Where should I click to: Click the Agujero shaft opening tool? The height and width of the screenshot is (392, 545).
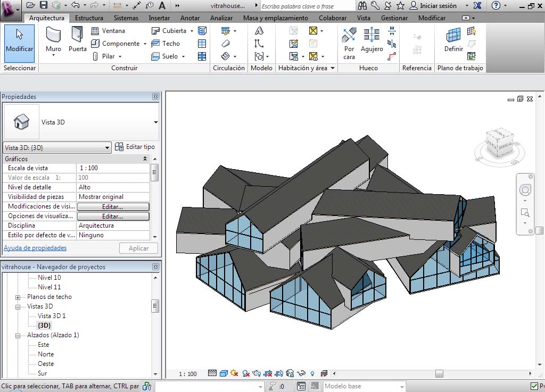coord(371,41)
